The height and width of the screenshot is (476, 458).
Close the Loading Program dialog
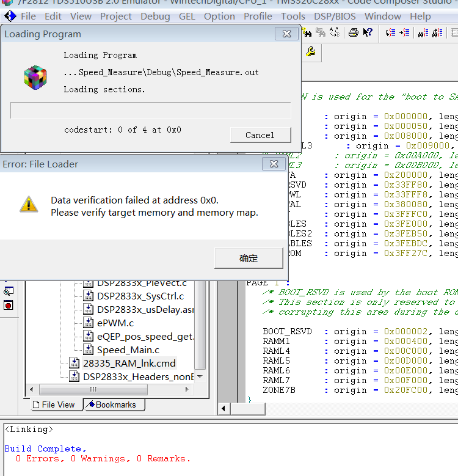tap(286, 34)
